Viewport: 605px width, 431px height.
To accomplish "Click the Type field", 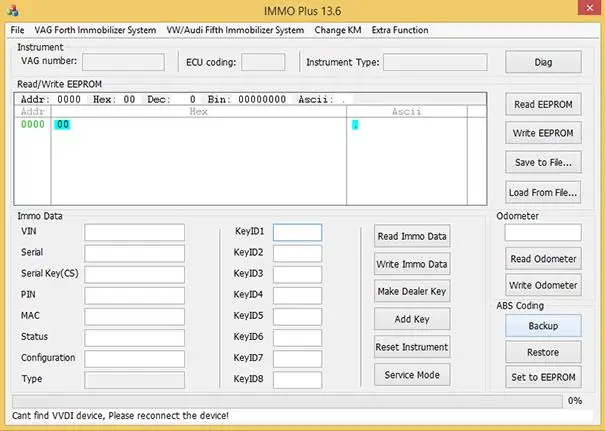I will [134, 380].
